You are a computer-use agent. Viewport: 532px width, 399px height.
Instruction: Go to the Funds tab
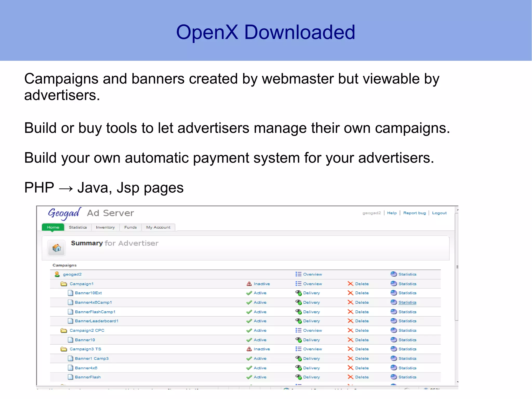[130, 227]
